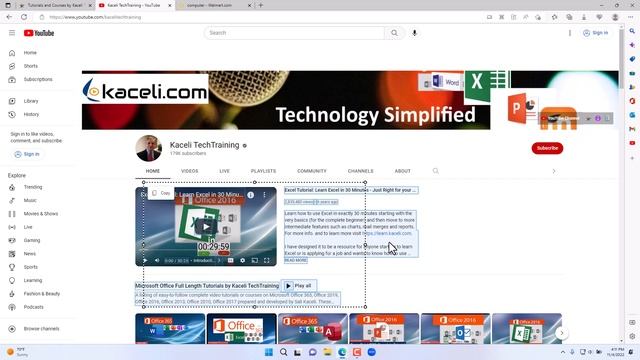Open Gaming category
The image size is (640, 360).
tap(31, 240)
